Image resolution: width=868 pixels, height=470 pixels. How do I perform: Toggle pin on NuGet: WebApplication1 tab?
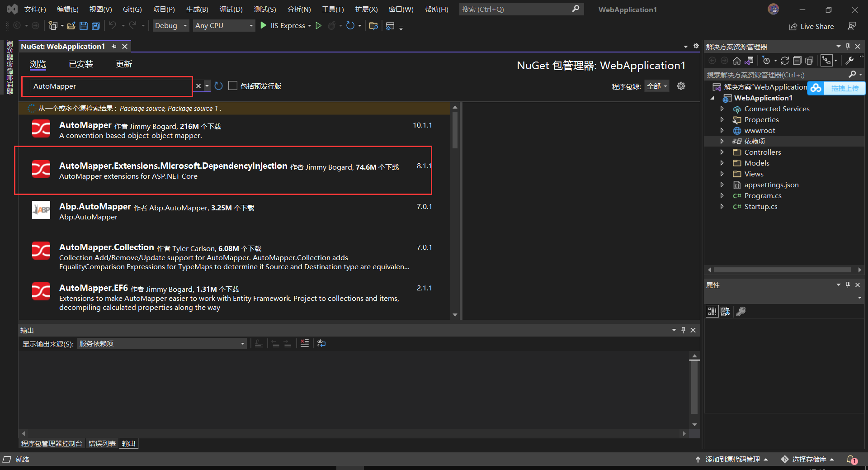[114, 47]
